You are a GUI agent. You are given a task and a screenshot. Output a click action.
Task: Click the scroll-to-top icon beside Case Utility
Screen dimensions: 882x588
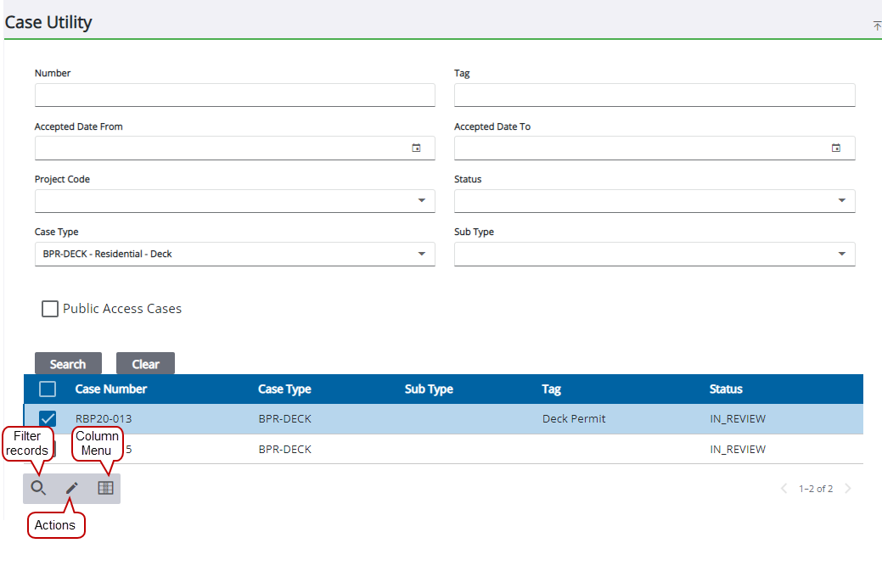tap(877, 25)
